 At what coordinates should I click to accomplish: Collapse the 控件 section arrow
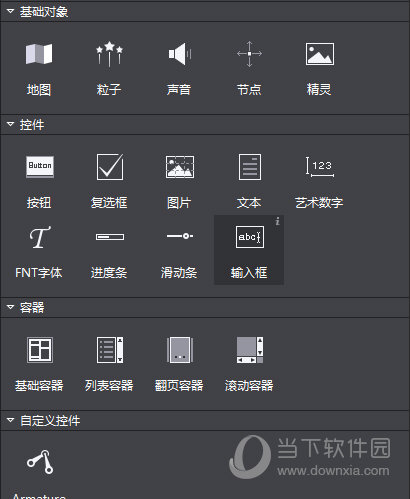10,124
